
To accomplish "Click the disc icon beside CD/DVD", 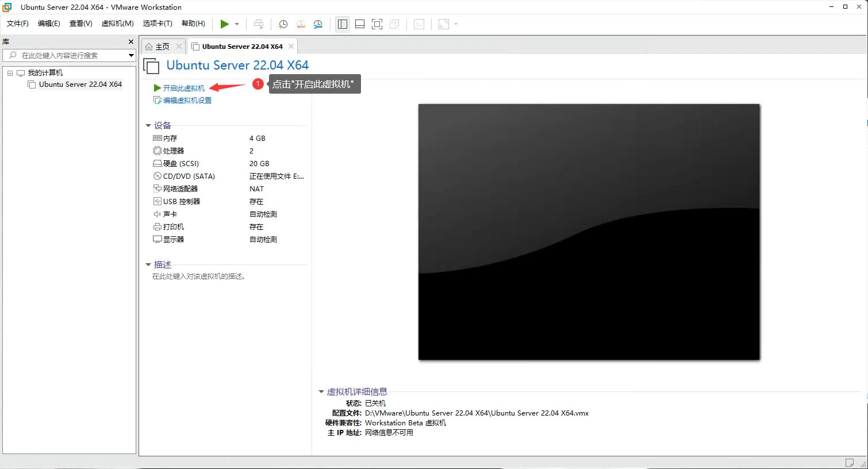I will (158, 176).
